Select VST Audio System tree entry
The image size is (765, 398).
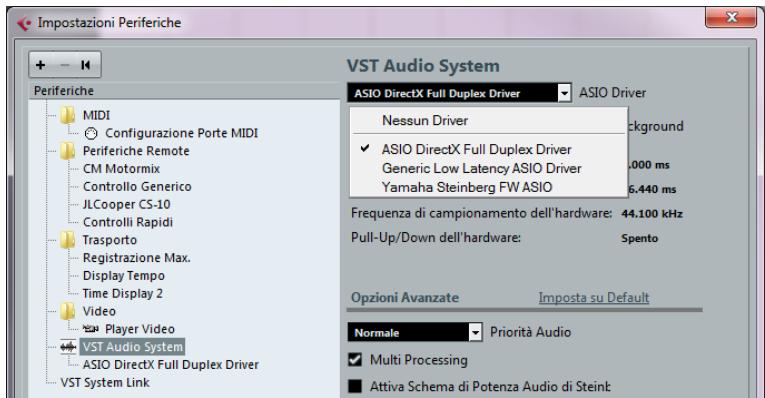(x=133, y=347)
